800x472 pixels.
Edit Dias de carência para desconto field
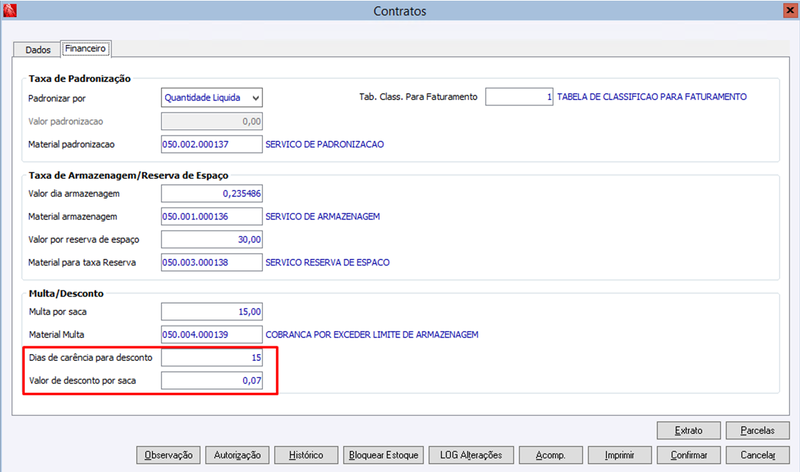point(212,358)
